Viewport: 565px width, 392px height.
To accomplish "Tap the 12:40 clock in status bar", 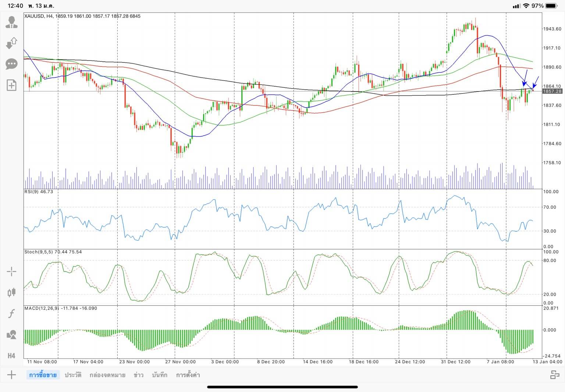I will point(15,6).
